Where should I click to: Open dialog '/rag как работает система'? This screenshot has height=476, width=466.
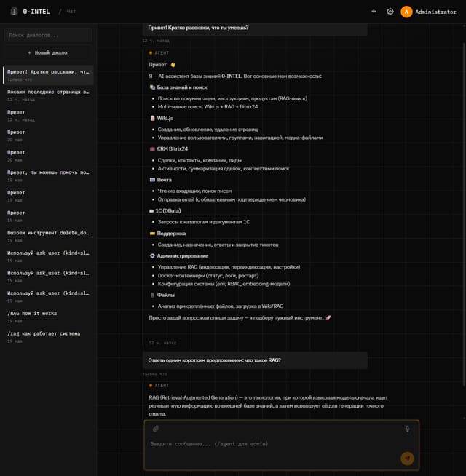48,337
